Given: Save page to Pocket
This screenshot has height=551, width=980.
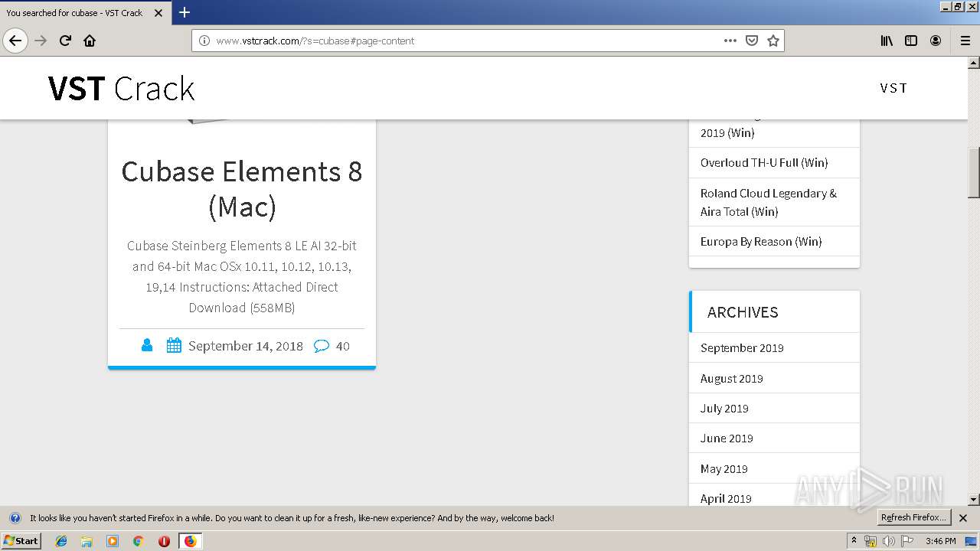Looking at the screenshot, I should click(752, 41).
